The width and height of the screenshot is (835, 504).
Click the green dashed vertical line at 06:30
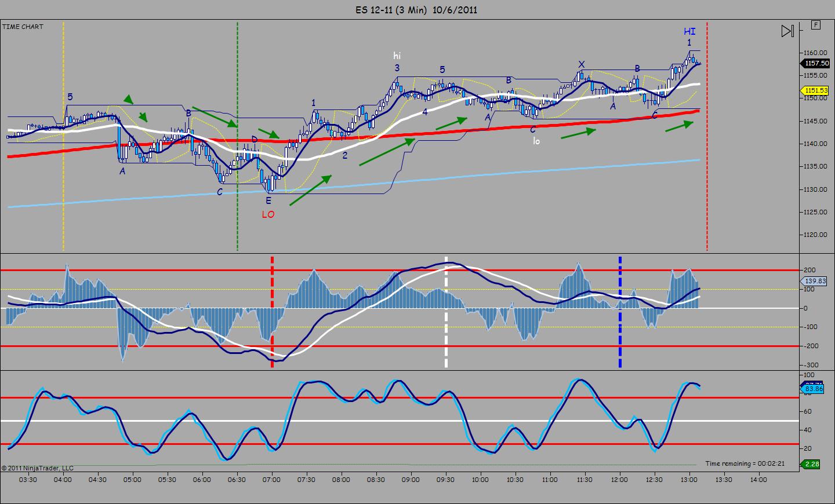(x=237, y=136)
